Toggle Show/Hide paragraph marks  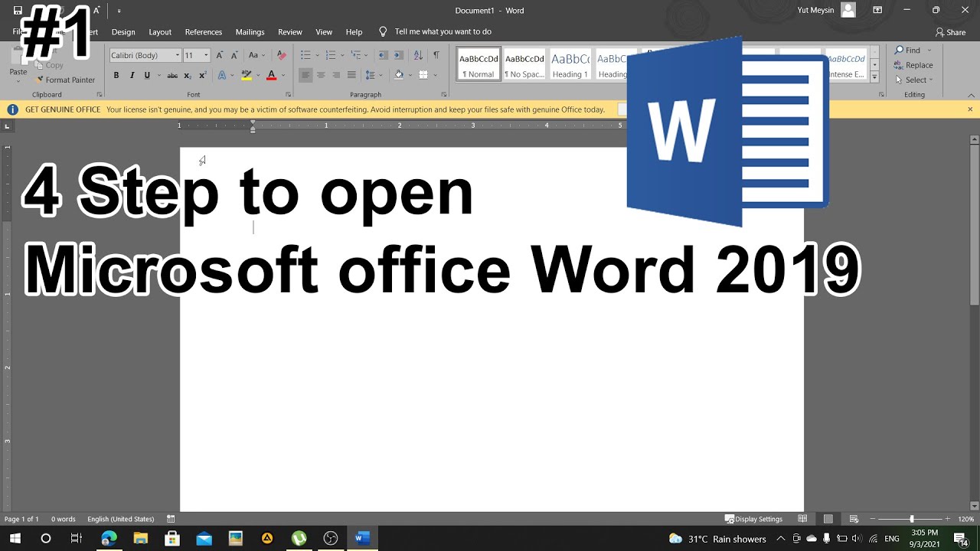(x=436, y=55)
